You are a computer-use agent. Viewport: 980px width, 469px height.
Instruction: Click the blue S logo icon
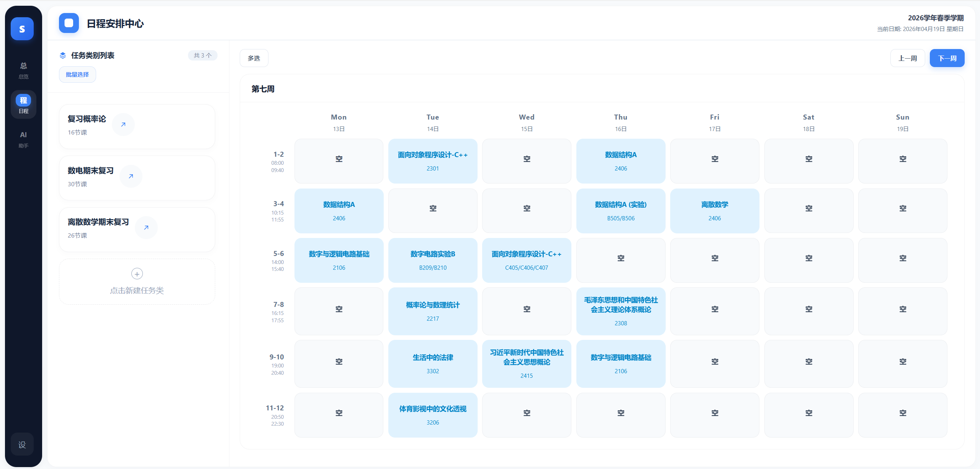click(x=22, y=29)
